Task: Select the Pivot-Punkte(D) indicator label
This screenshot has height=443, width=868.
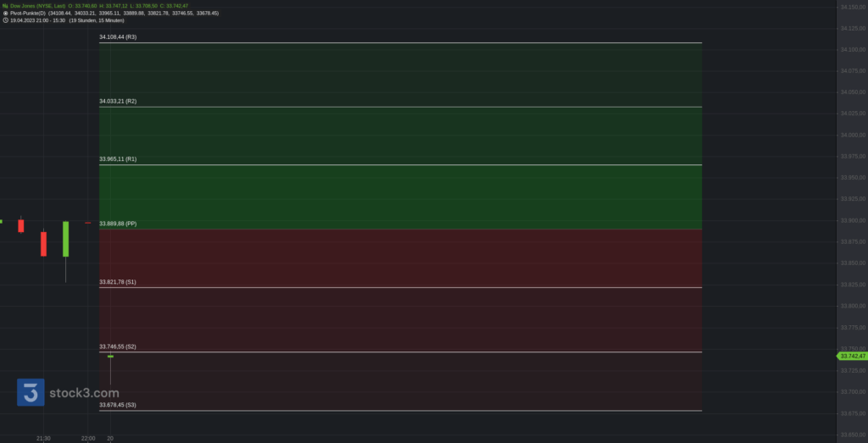Action: (28, 13)
